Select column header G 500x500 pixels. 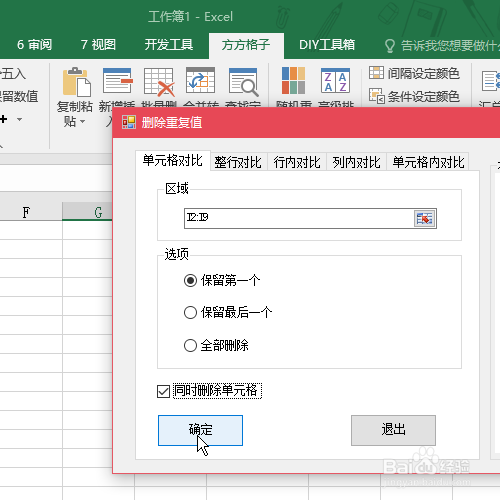tap(88, 212)
